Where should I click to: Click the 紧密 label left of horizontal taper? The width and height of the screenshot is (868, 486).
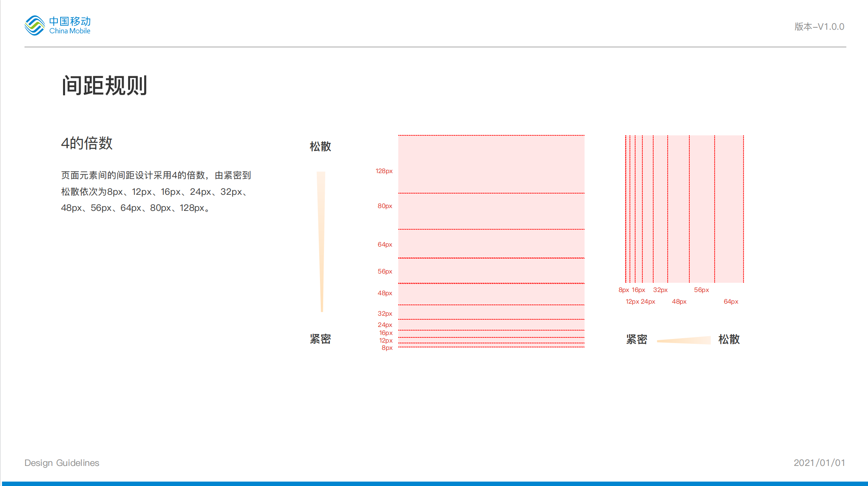(637, 339)
